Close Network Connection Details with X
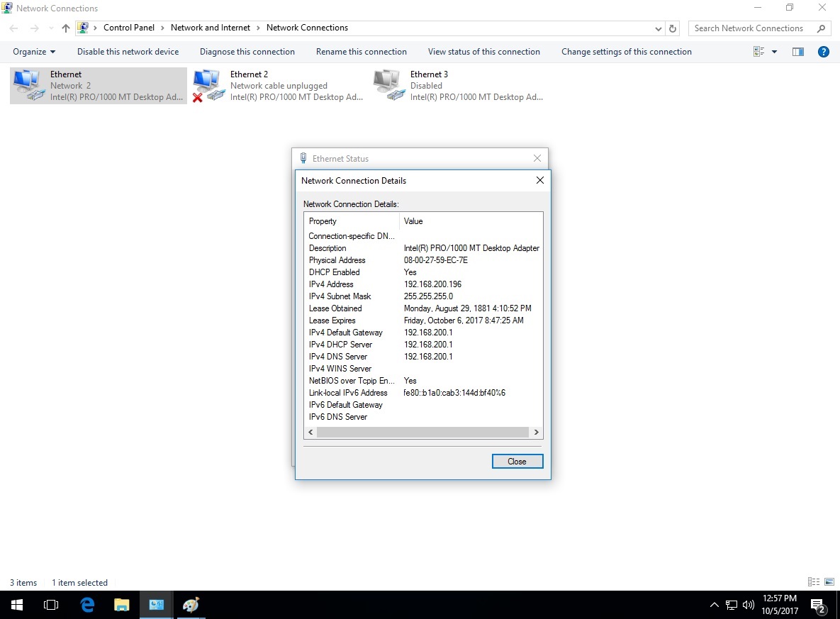Screen dimensions: 840x619 click(540, 180)
